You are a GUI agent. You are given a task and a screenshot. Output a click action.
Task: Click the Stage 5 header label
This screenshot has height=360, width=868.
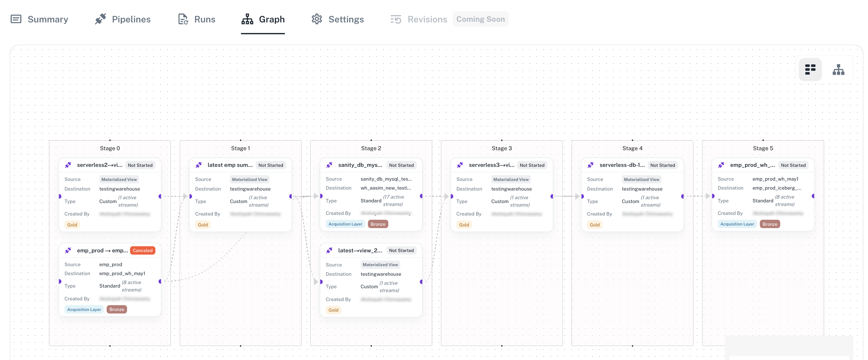763,148
